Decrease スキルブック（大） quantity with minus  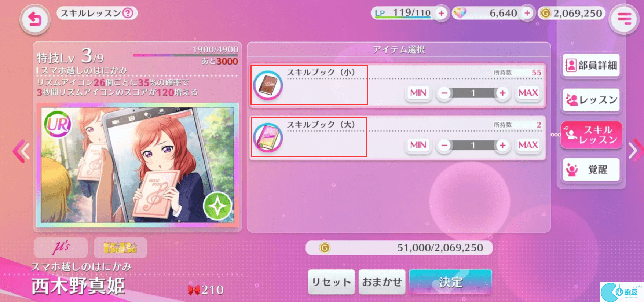tap(444, 146)
